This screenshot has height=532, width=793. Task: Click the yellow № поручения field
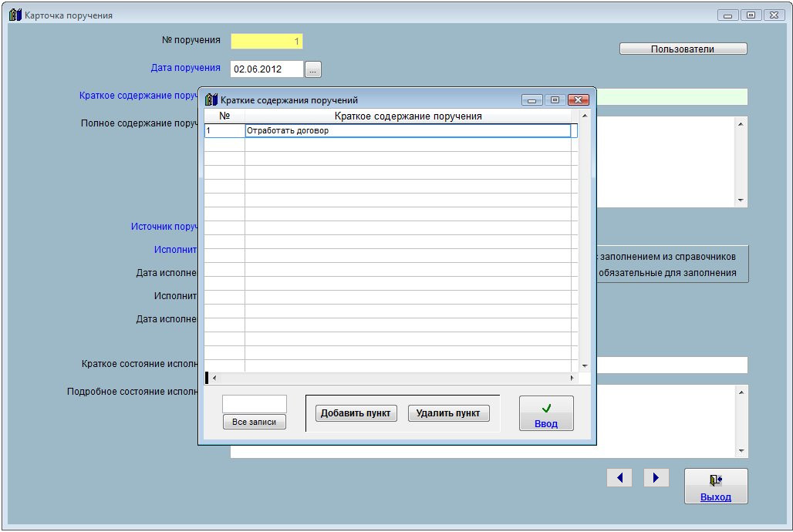tap(267, 41)
